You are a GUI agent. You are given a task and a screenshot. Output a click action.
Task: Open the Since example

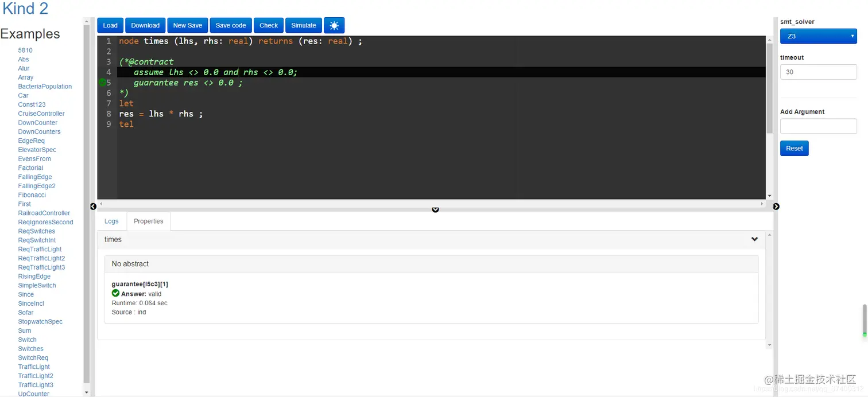(26, 295)
